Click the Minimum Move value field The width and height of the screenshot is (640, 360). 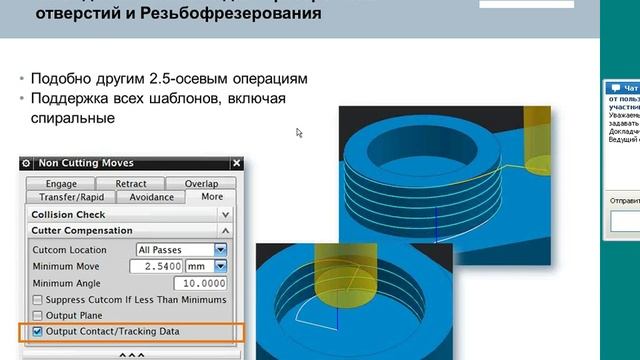click(156, 267)
